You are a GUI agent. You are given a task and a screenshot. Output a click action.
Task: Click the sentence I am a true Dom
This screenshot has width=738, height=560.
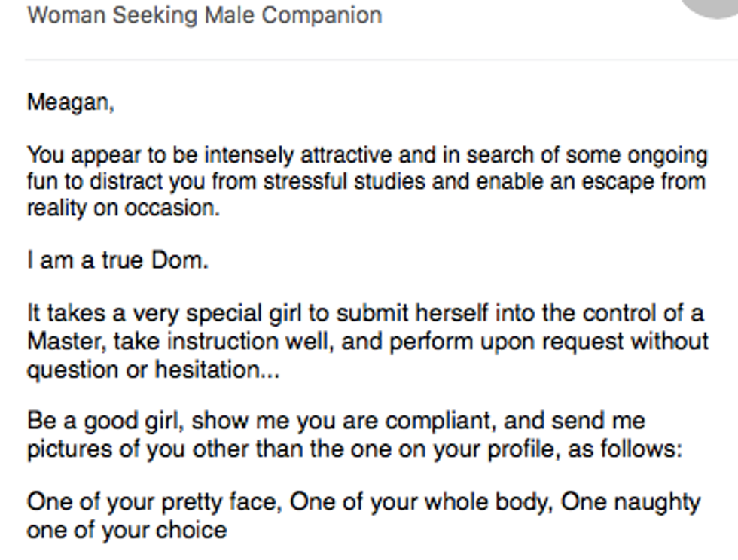click(x=117, y=260)
